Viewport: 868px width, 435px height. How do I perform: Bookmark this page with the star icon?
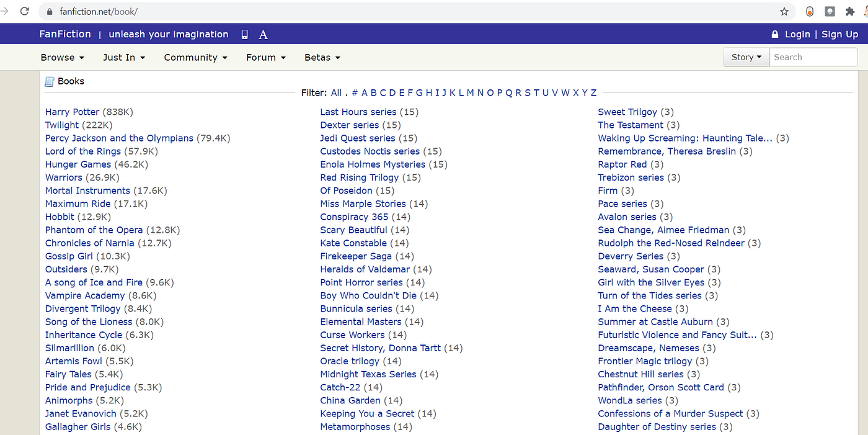click(x=784, y=11)
